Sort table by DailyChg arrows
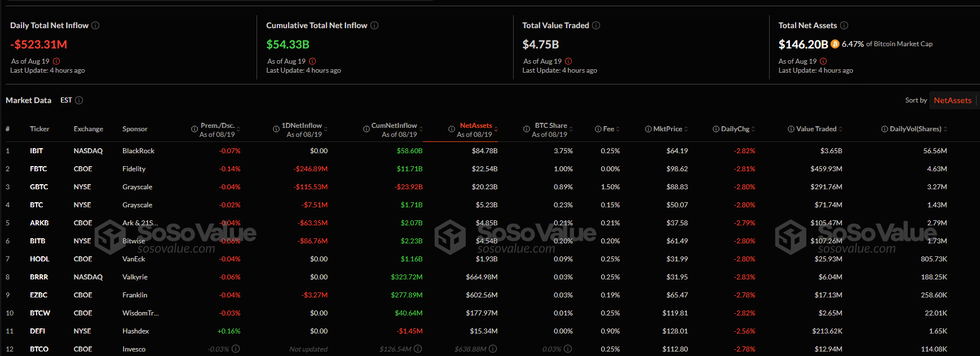The image size is (980, 356). pos(753,129)
